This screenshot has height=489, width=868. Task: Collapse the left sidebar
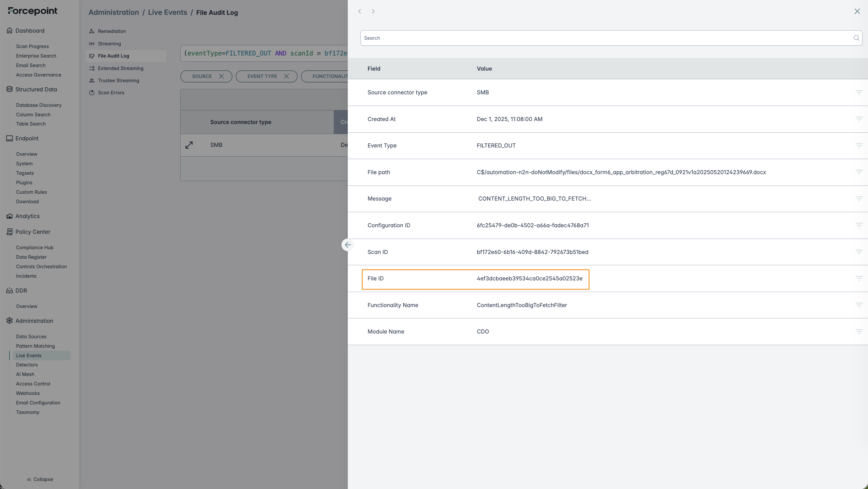(x=40, y=479)
